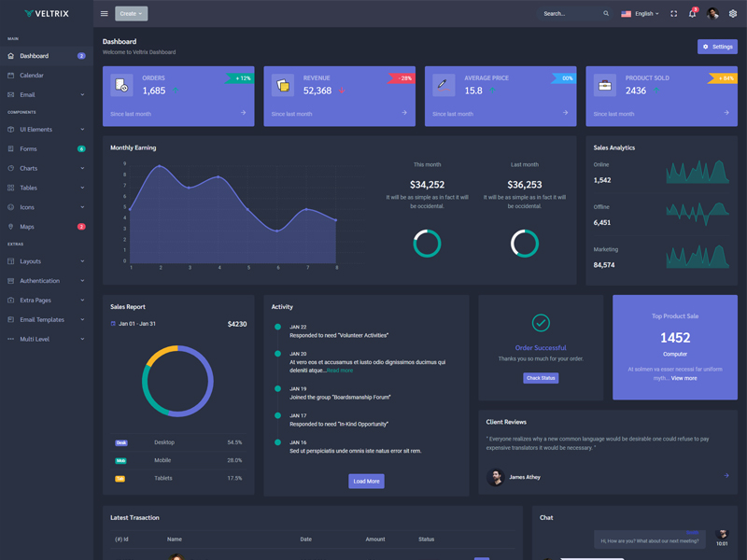Viewport: 747px width, 560px height.
Task: Click the arrow on Orders card
Action: (x=243, y=113)
